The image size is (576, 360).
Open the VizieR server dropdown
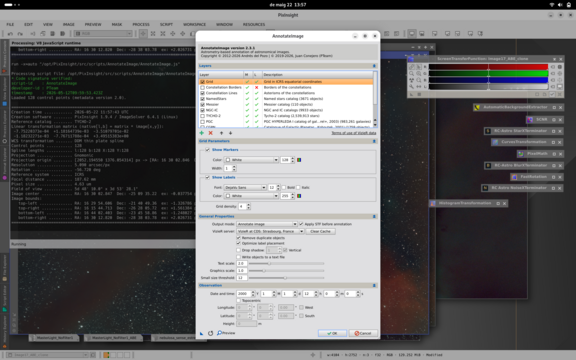tap(270, 231)
